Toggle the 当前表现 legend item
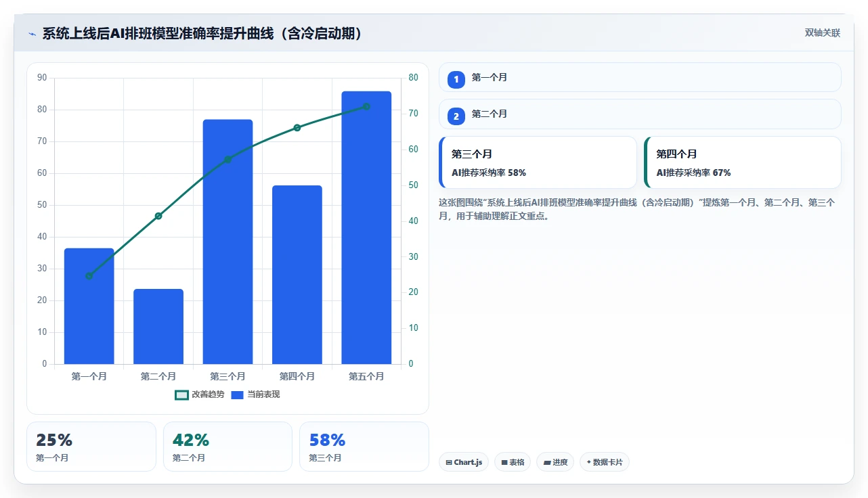This screenshot has width=868, height=498. [255, 394]
